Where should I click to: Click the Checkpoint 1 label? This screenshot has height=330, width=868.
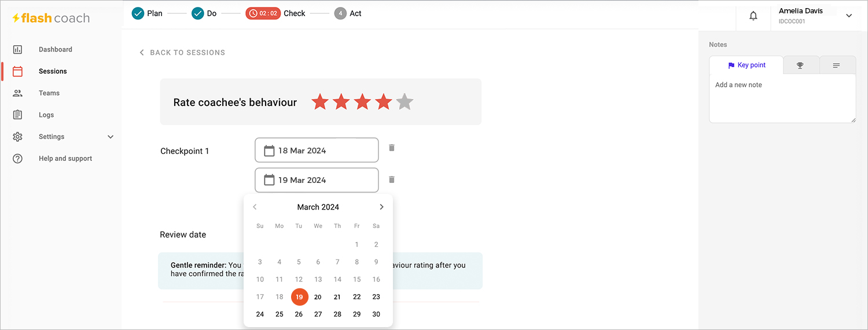click(x=185, y=151)
